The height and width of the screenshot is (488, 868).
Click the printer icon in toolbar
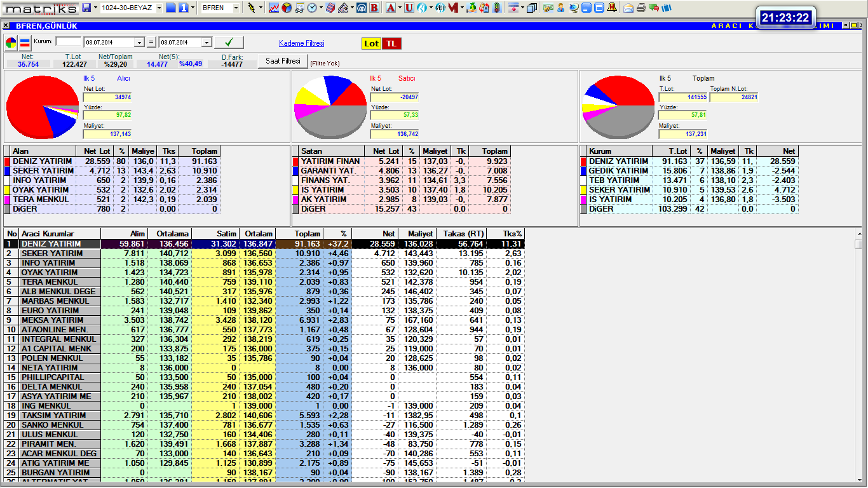tap(641, 8)
